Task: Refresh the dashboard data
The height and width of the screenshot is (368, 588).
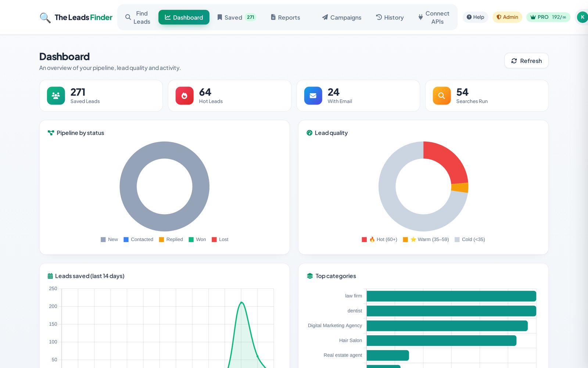Action: click(526, 61)
